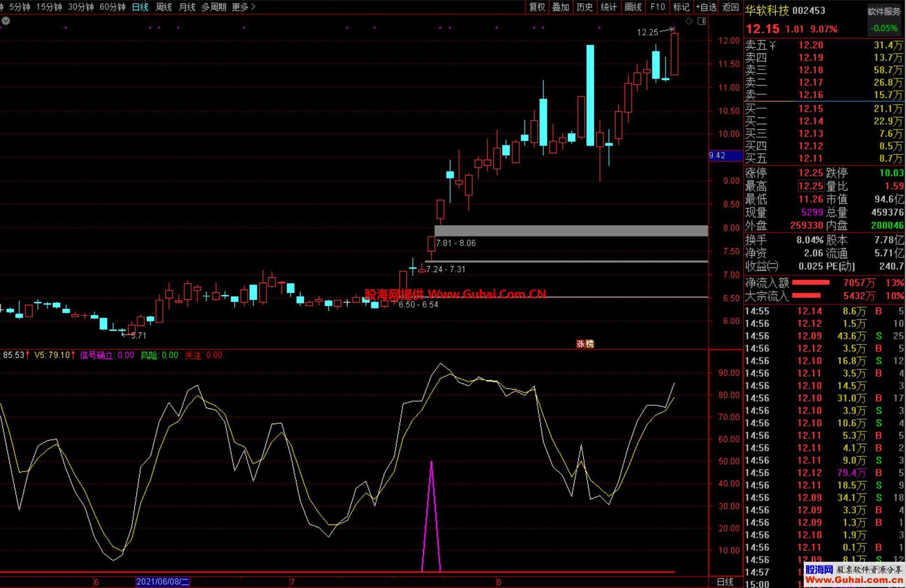Open F10 company info
The image size is (906, 588).
tap(657, 7)
